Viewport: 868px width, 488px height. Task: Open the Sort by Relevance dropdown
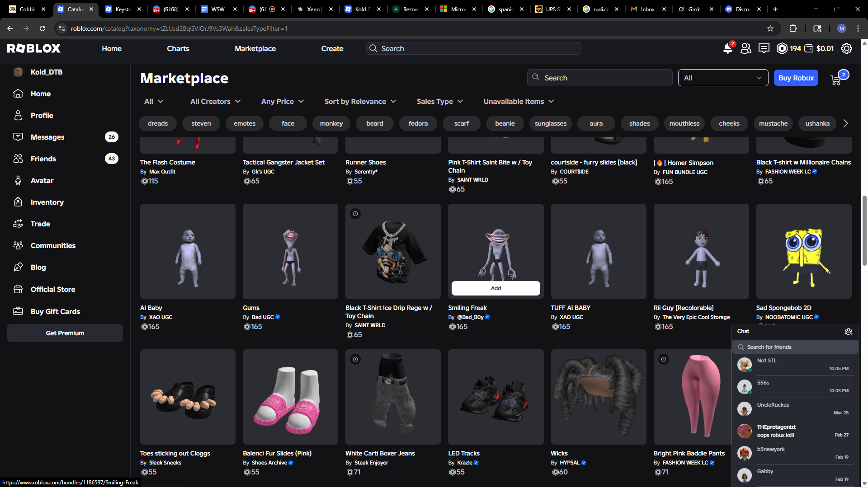click(x=360, y=102)
